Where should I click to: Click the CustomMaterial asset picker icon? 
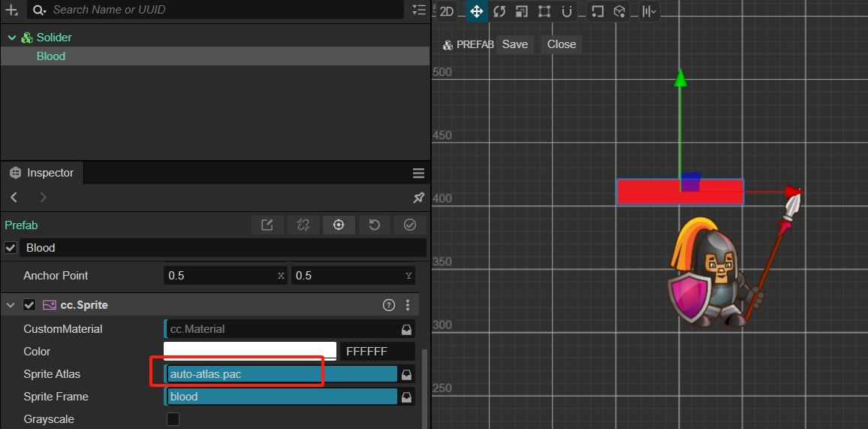[406, 329]
